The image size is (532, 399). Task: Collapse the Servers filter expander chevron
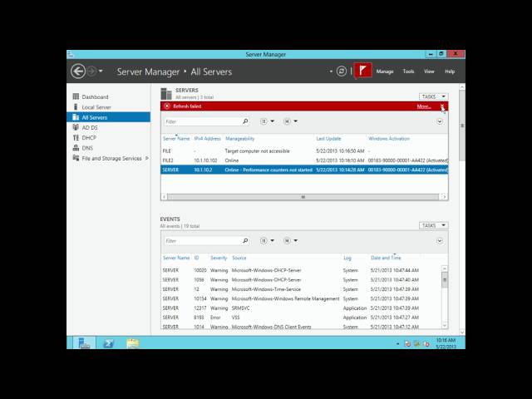[440, 121]
